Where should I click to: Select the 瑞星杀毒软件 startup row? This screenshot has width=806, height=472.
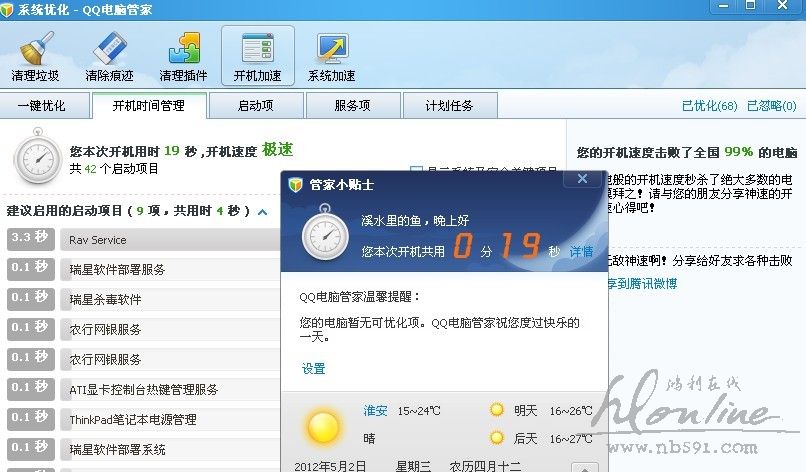pos(170,300)
